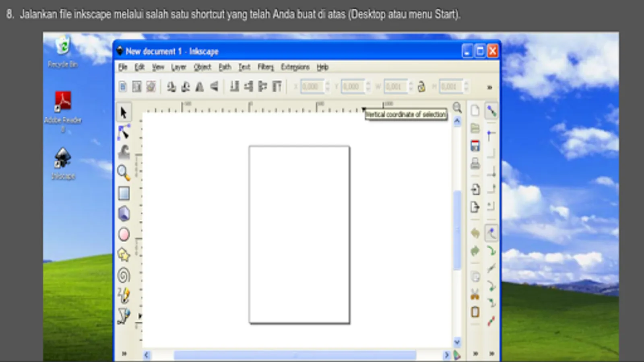Rotate selection 90° counter-clockwise

(x=171, y=86)
